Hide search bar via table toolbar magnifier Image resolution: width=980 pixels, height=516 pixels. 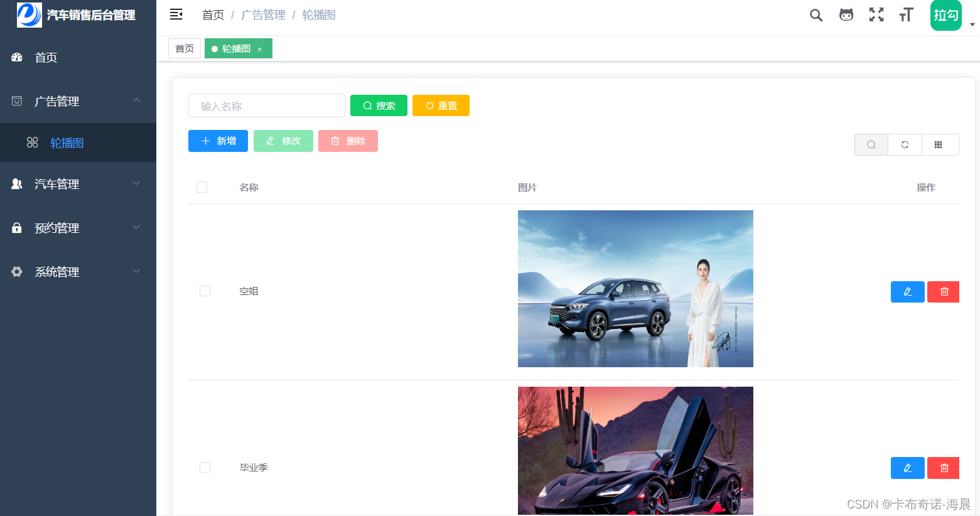(x=871, y=144)
